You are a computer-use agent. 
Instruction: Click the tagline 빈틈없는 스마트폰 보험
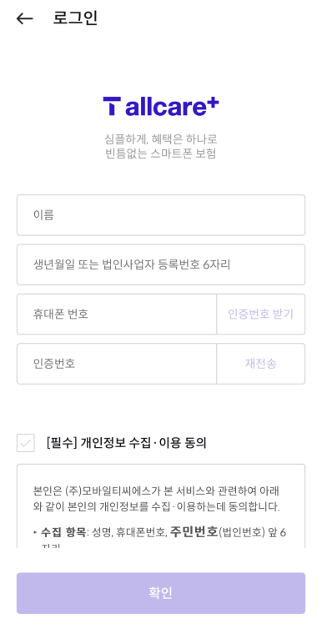click(x=161, y=154)
